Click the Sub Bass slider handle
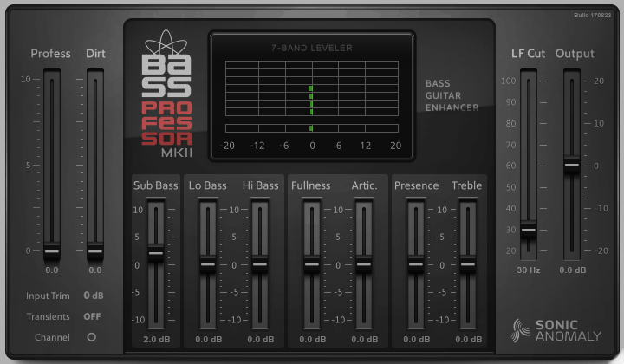The height and width of the screenshot is (364, 624). 155,253
